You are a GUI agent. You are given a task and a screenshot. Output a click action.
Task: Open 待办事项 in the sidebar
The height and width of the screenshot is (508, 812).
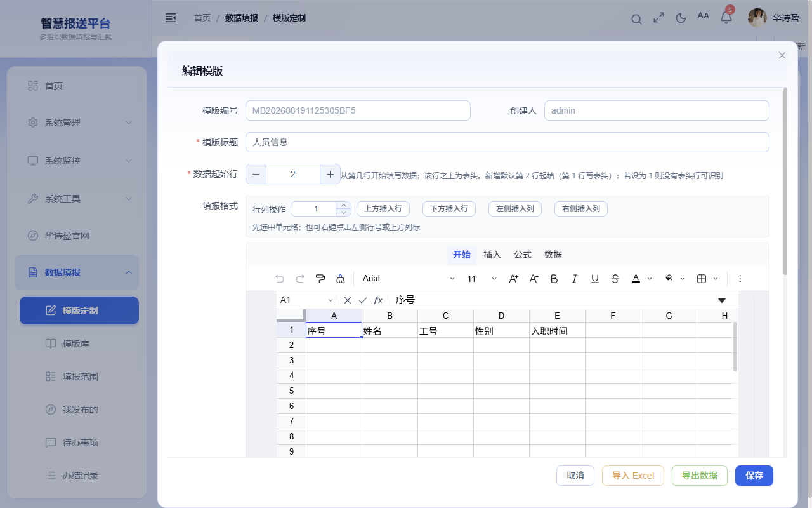pyautogui.click(x=79, y=443)
